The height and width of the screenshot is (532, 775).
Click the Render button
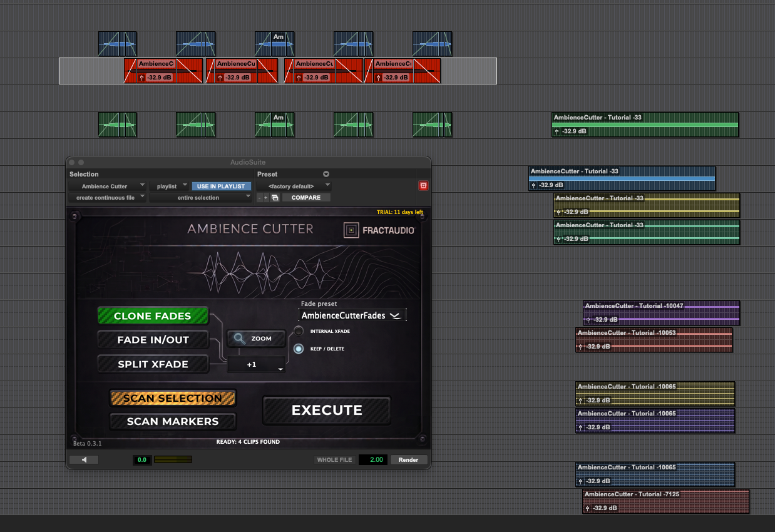click(409, 459)
